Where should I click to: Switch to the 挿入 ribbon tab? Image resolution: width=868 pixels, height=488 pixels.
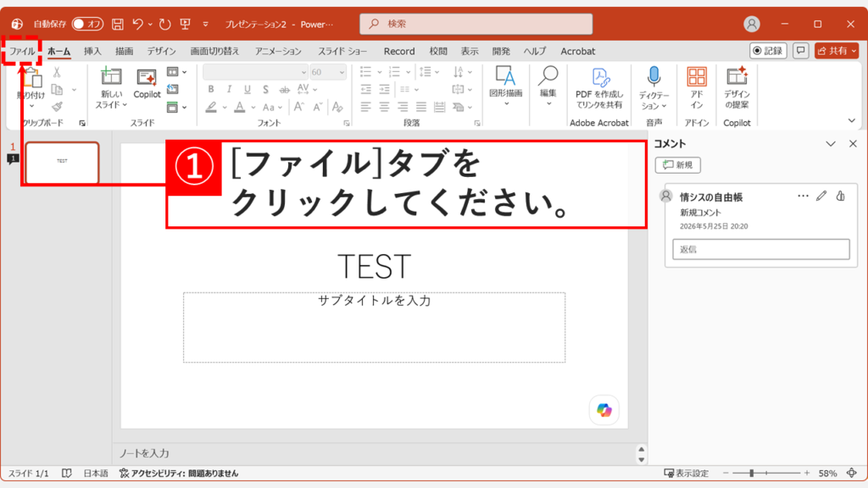click(92, 51)
